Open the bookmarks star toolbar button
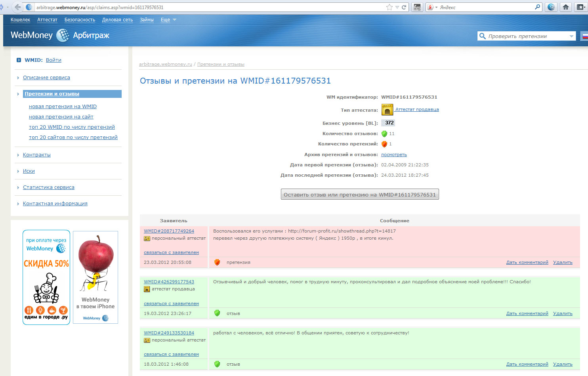Image resolution: width=588 pixels, height=376 pixels. point(580,7)
